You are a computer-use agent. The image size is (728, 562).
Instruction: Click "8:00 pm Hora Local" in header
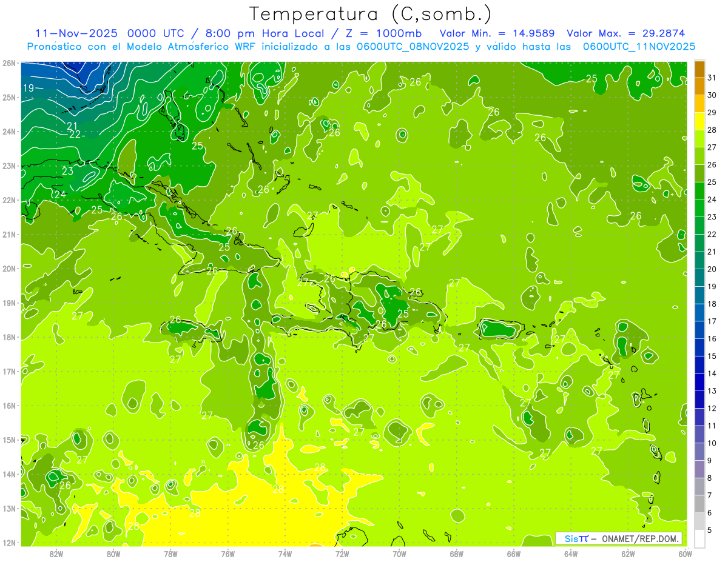264,33
